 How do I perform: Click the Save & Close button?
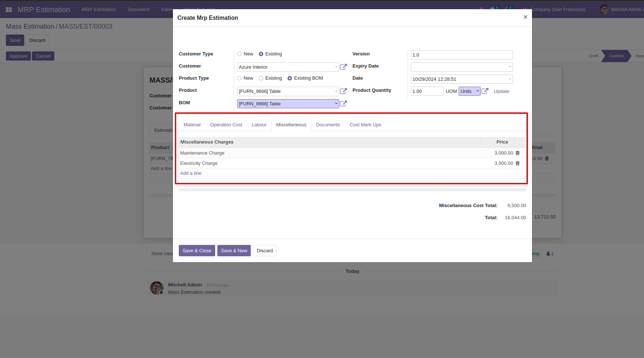pyautogui.click(x=197, y=251)
